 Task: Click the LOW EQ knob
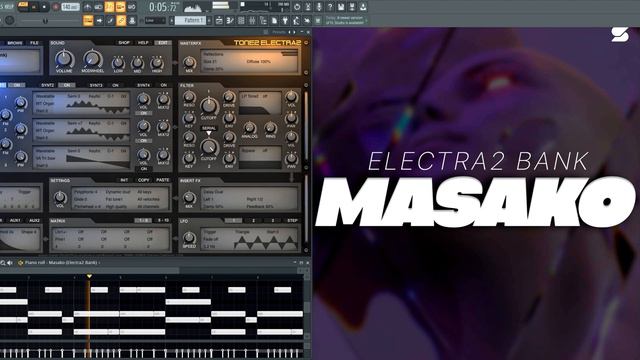click(x=118, y=63)
